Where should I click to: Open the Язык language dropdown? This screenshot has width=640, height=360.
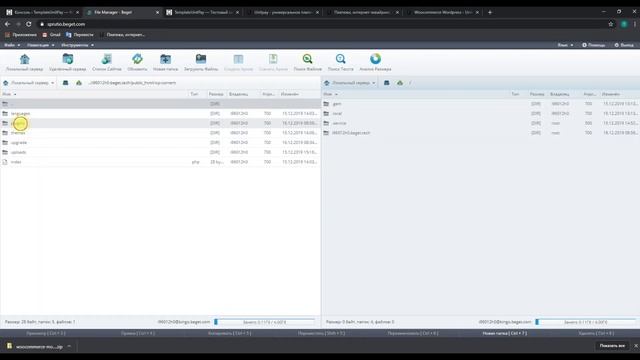pos(565,45)
